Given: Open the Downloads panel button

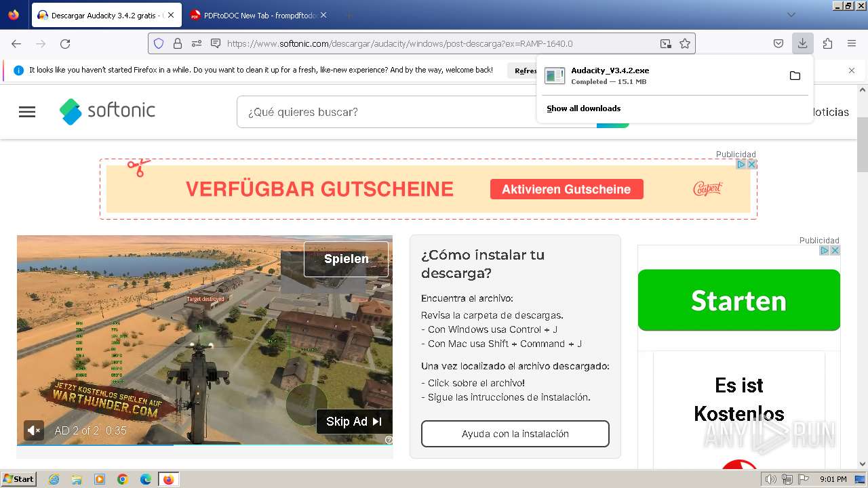Looking at the screenshot, I should [802, 43].
